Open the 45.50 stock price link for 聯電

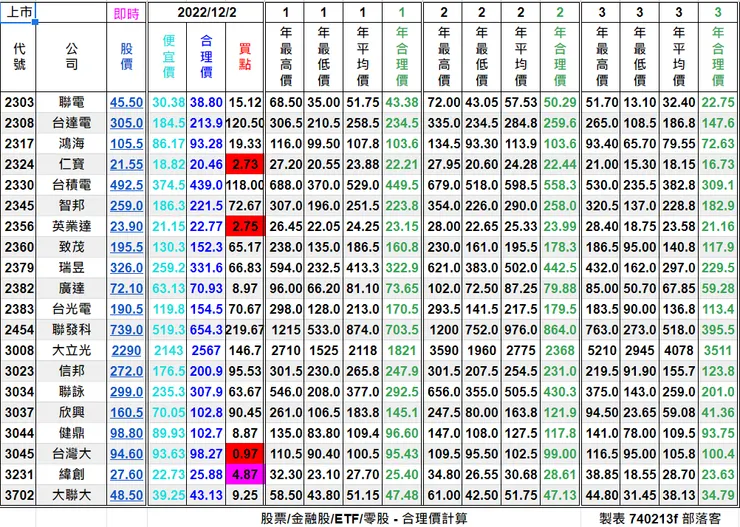(x=126, y=102)
